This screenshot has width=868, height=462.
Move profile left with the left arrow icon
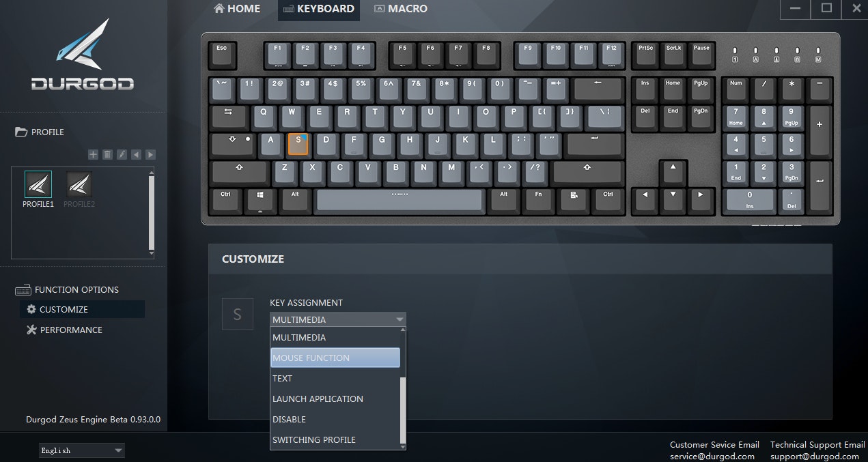pyautogui.click(x=136, y=155)
